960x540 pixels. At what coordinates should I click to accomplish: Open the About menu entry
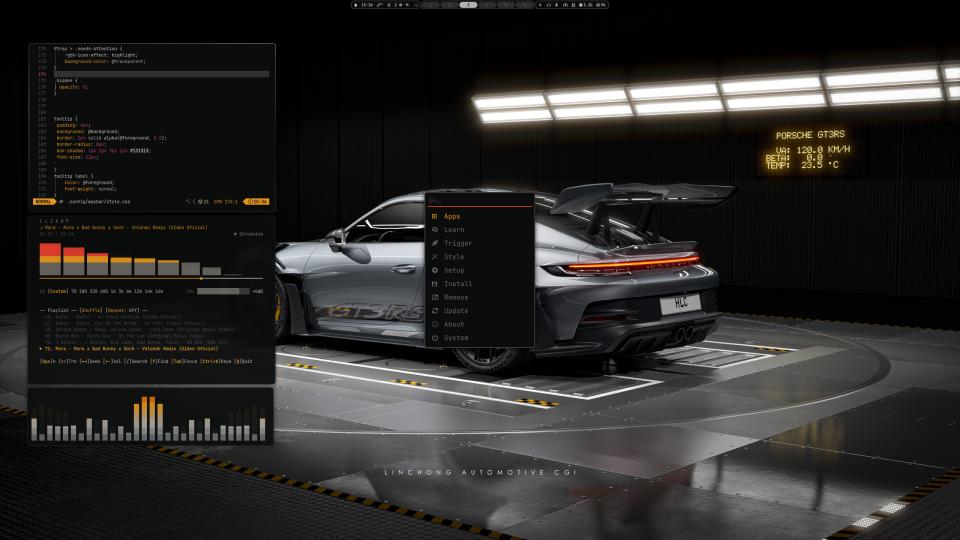click(x=454, y=324)
